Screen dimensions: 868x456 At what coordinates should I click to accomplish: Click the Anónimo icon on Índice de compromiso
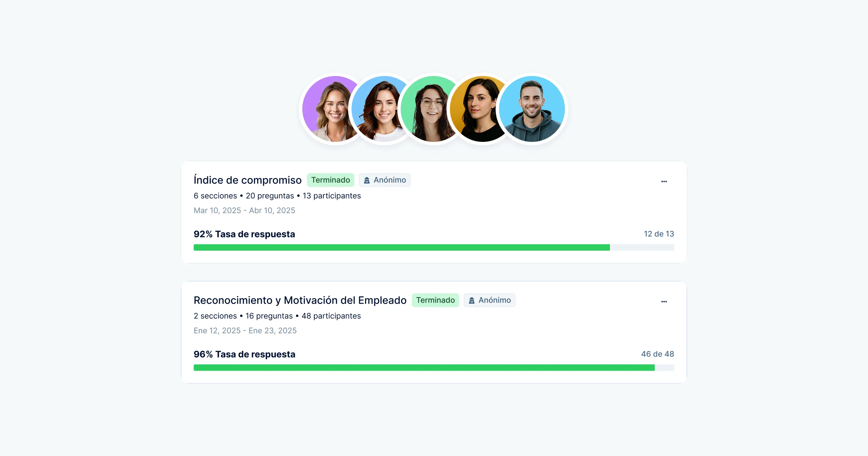tap(367, 180)
